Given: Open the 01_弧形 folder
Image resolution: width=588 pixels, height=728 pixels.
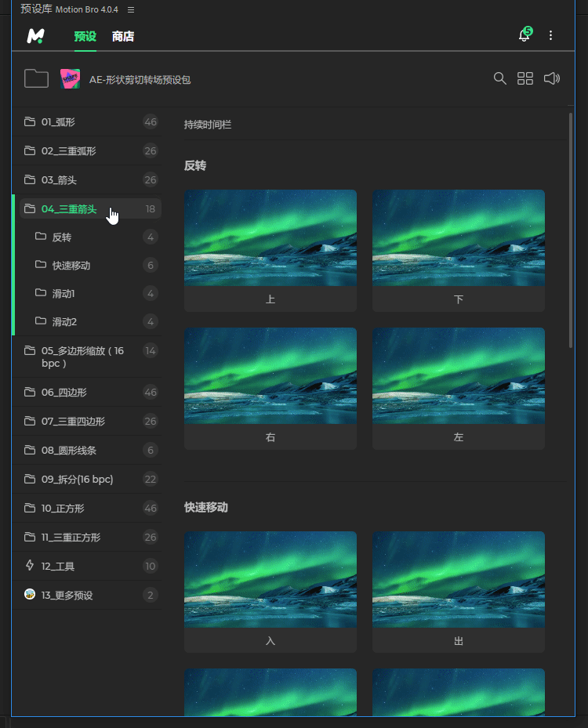Looking at the screenshot, I should tap(89, 122).
